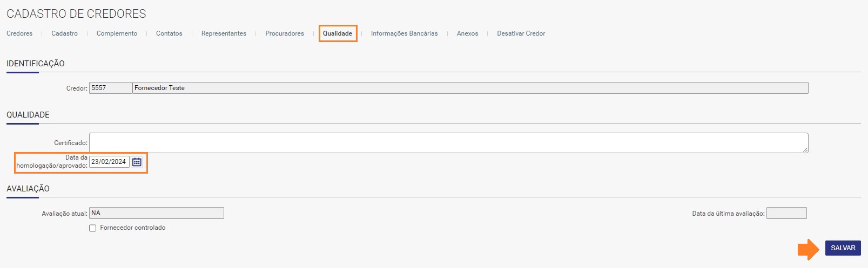The width and height of the screenshot is (868, 268).
Task: Go to the Complemento tab
Action: pyautogui.click(x=117, y=33)
